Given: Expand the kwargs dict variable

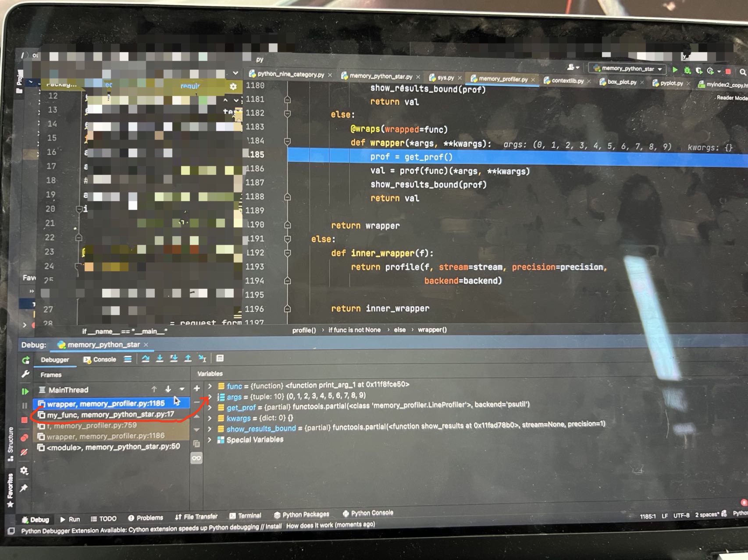Looking at the screenshot, I should click(210, 418).
